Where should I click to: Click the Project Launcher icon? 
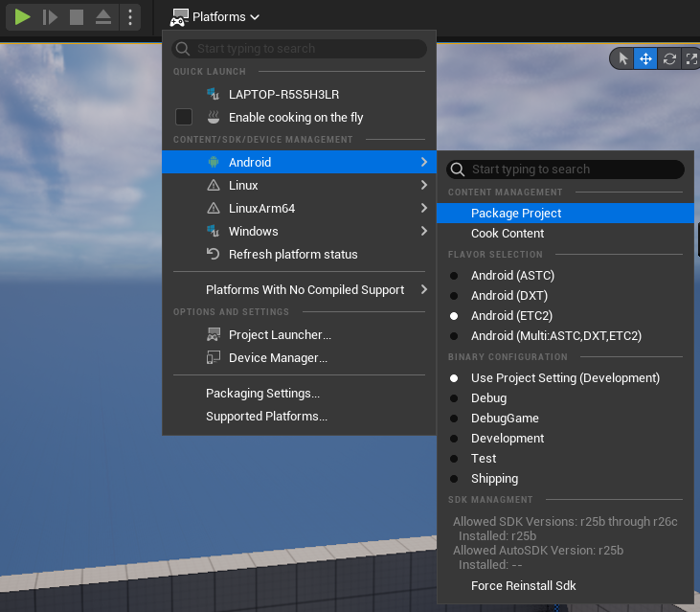214,334
